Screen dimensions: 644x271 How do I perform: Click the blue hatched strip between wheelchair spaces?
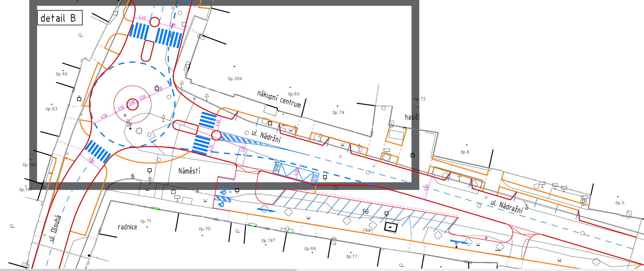pos(223,198)
